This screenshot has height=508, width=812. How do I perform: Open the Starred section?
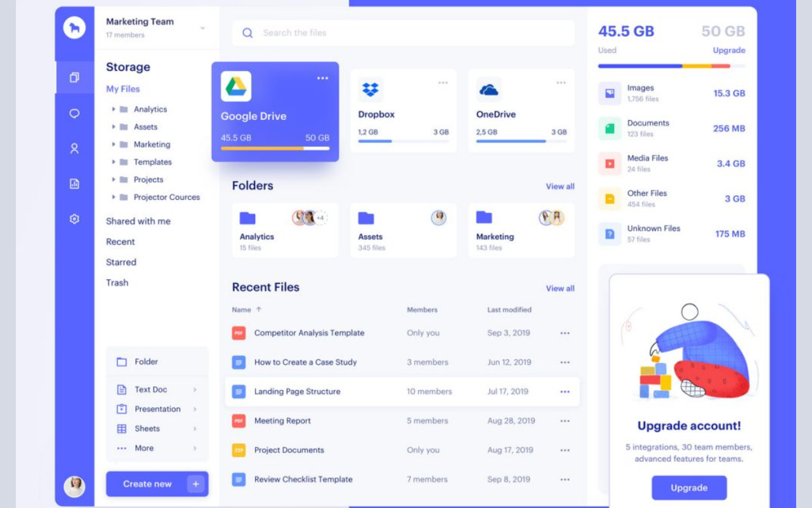point(121,262)
